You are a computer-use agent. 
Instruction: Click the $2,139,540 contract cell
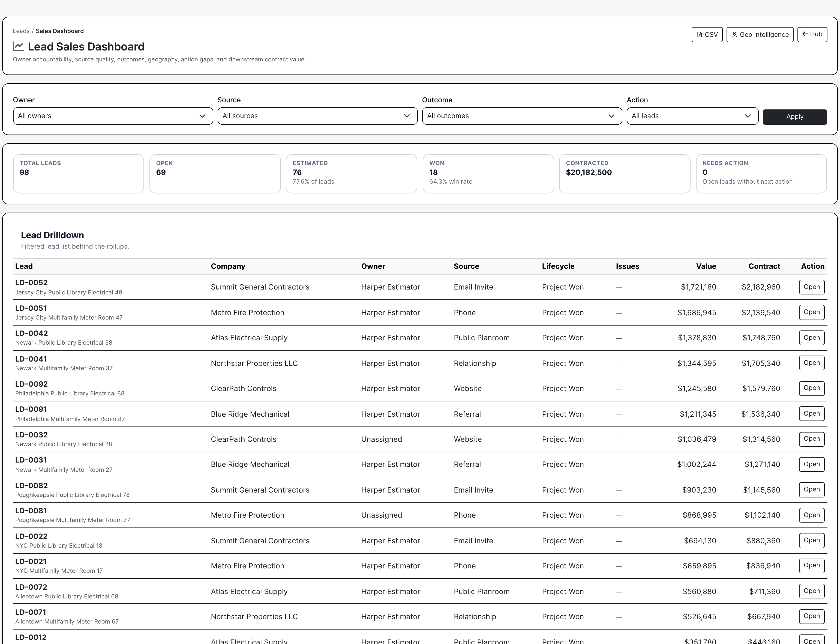tap(761, 312)
